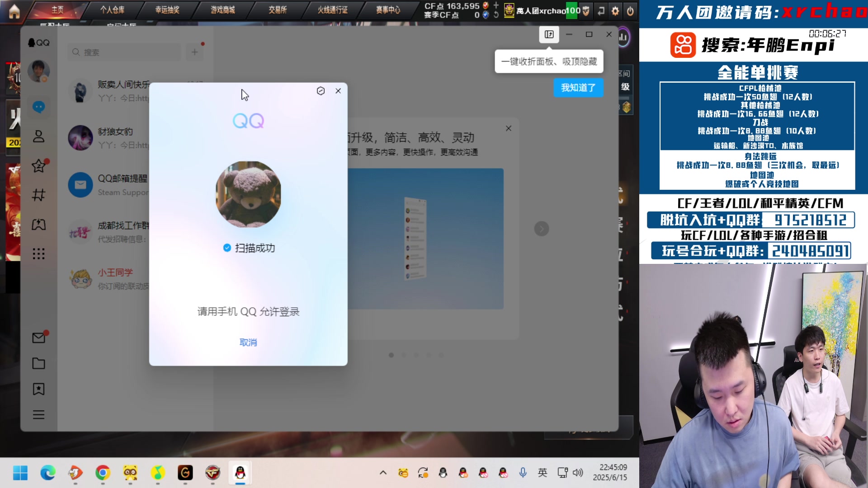868x488 pixels.
Task: Open the 成都找工作群 chat
Action: [x=108, y=232]
